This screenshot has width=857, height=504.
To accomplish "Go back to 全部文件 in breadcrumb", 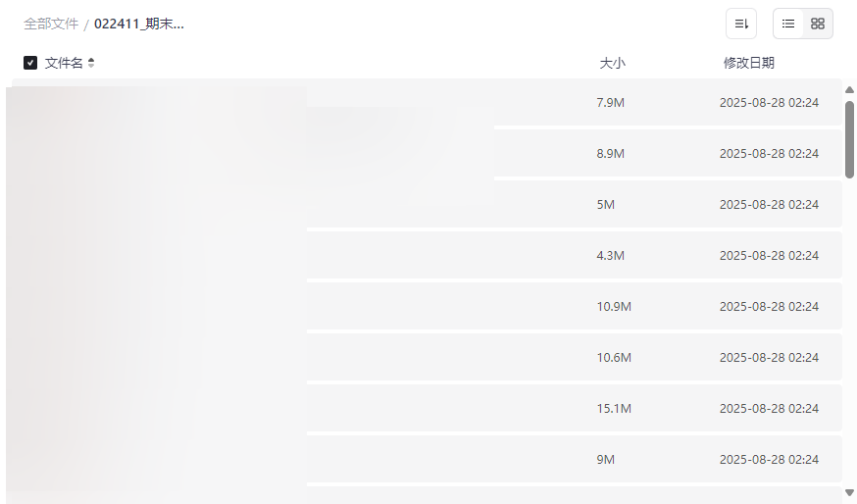I will point(51,24).
